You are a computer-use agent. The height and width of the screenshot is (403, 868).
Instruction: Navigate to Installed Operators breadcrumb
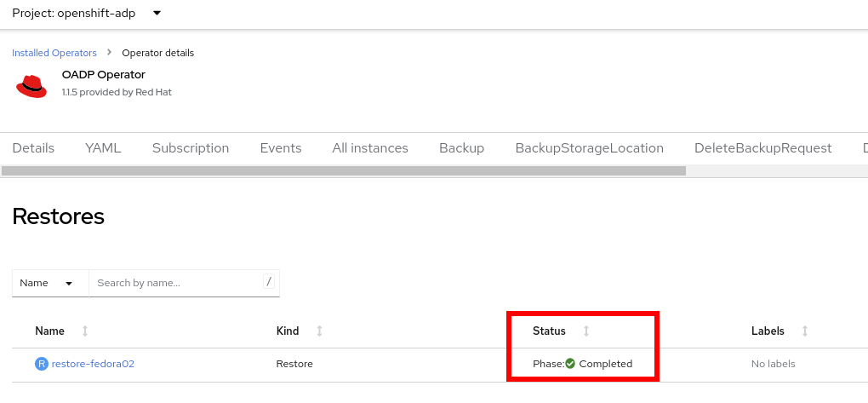54,53
